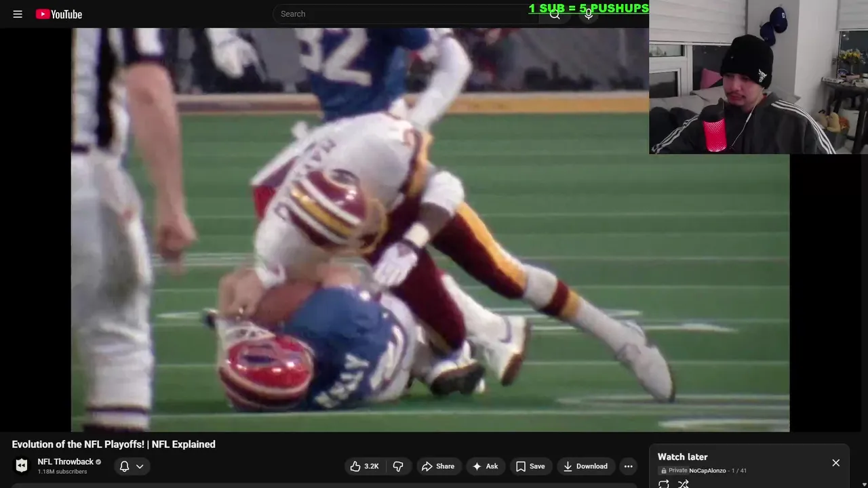868x488 pixels.
Task: Like the video with 3.2K likes
Action: (364, 466)
